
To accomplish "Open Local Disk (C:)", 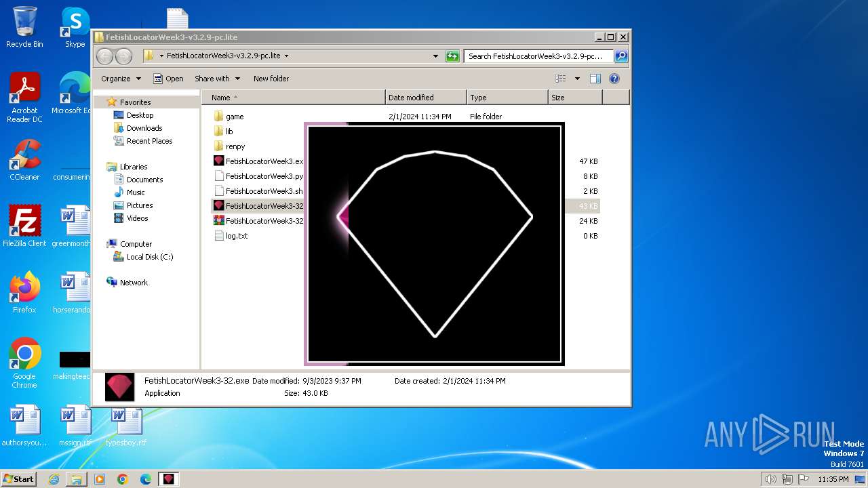I will click(150, 257).
